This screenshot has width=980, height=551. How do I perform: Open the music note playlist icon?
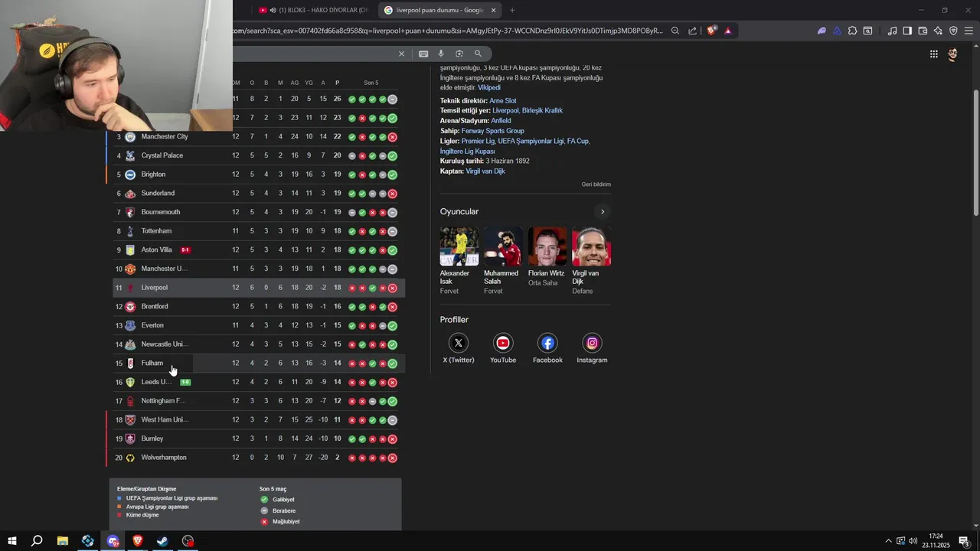point(892,31)
